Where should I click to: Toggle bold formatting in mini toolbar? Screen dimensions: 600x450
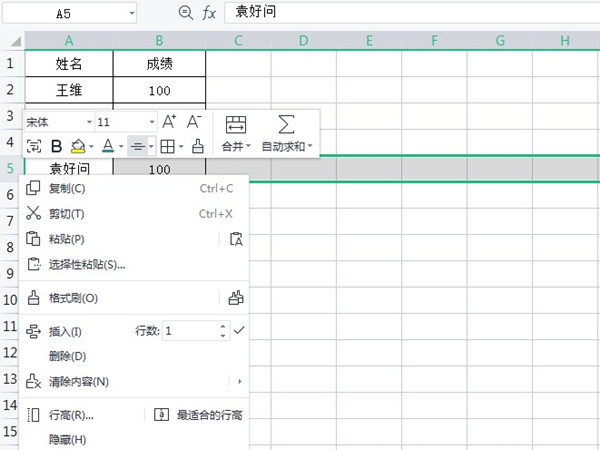click(56, 146)
